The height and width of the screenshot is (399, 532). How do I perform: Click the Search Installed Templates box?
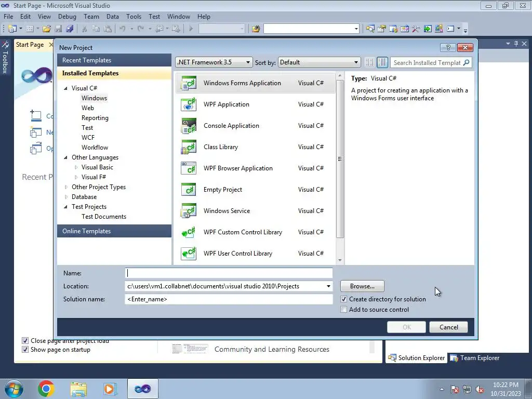(x=427, y=62)
